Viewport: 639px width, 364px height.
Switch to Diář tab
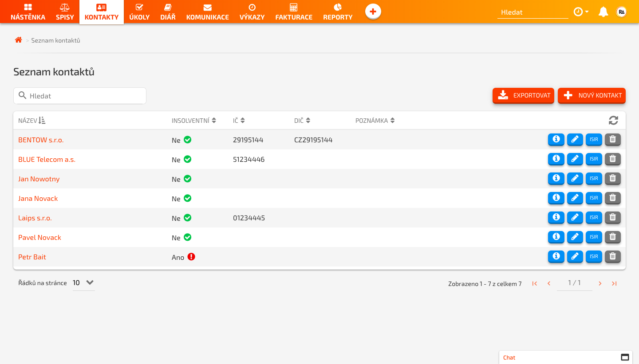[x=168, y=12]
